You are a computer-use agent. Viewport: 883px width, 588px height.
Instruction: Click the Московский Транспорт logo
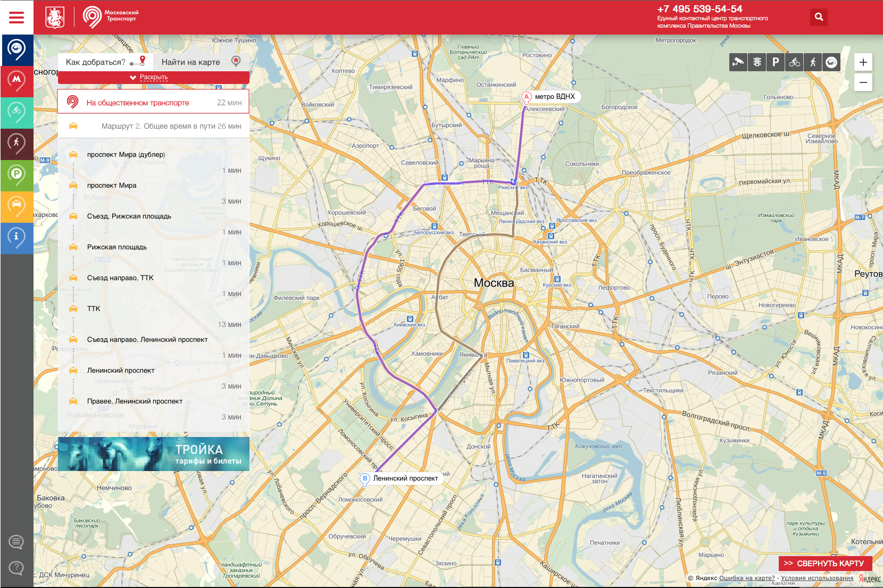tap(111, 18)
